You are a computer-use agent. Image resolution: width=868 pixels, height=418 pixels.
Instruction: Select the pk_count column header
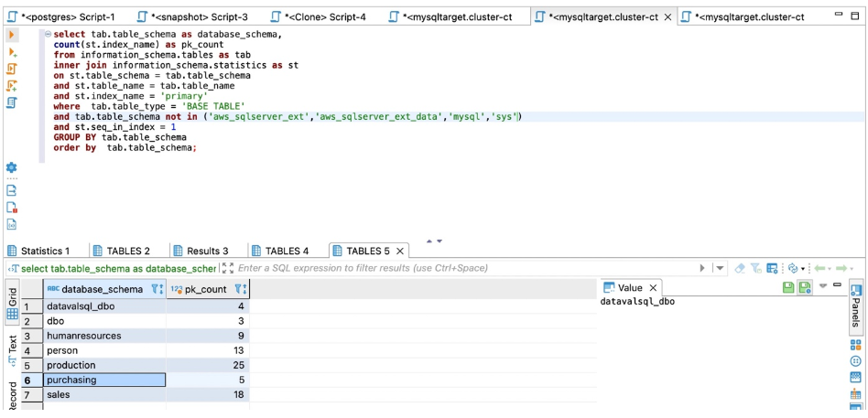pyautogui.click(x=208, y=289)
